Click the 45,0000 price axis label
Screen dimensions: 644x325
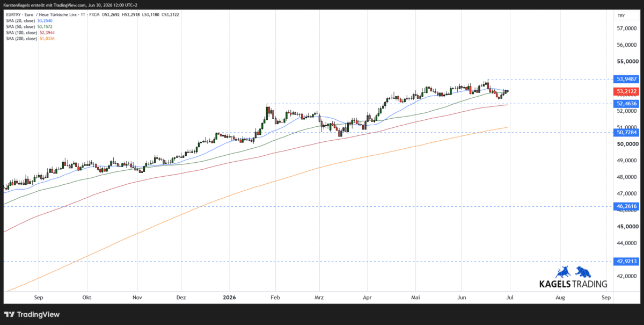627,227
